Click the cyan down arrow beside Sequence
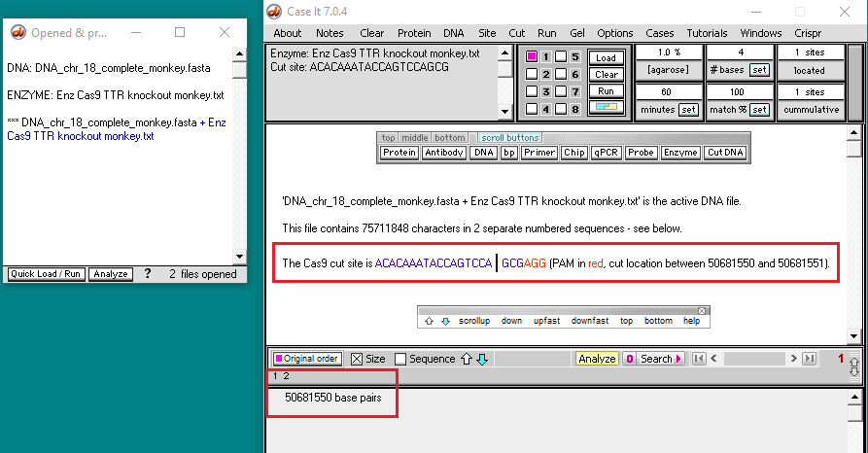 coord(481,359)
